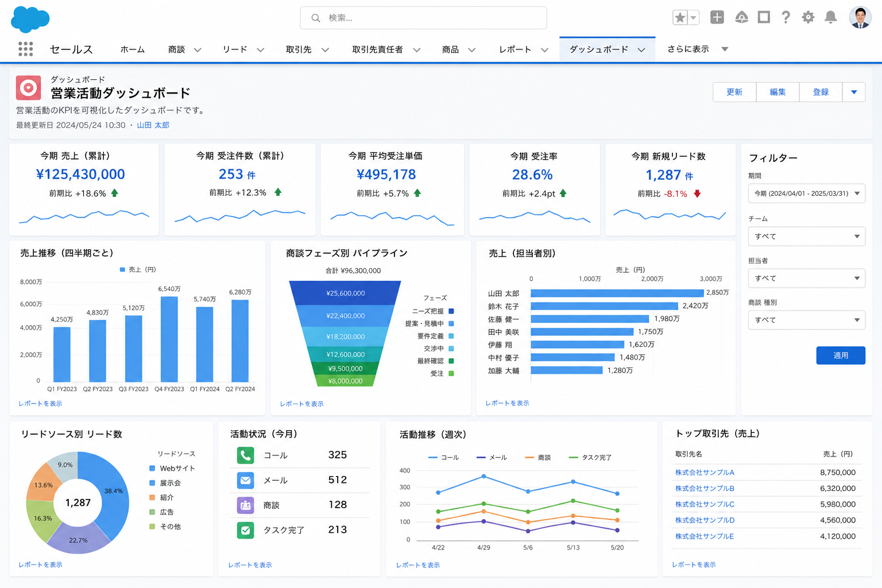
Task: Open the Trailhead guidance cloud icon
Action: pyautogui.click(x=741, y=17)
